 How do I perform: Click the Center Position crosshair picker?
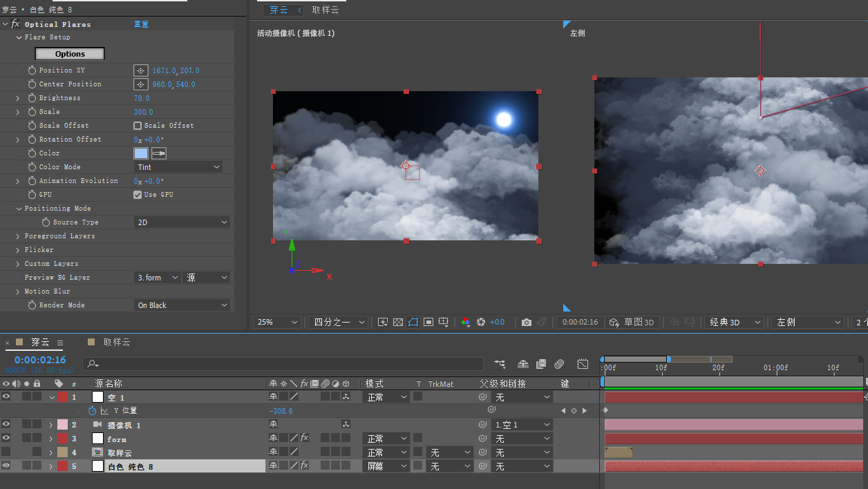[140, 84]
